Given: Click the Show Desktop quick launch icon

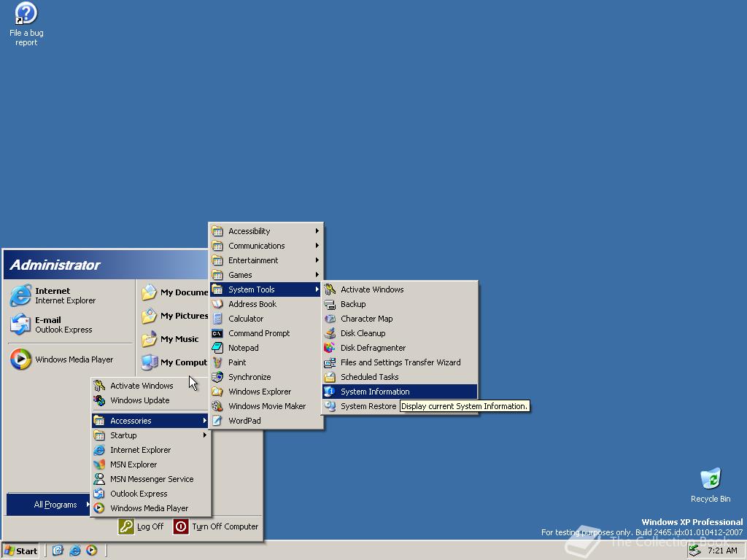Looking at the screenshot, I should tap(58, 551).
